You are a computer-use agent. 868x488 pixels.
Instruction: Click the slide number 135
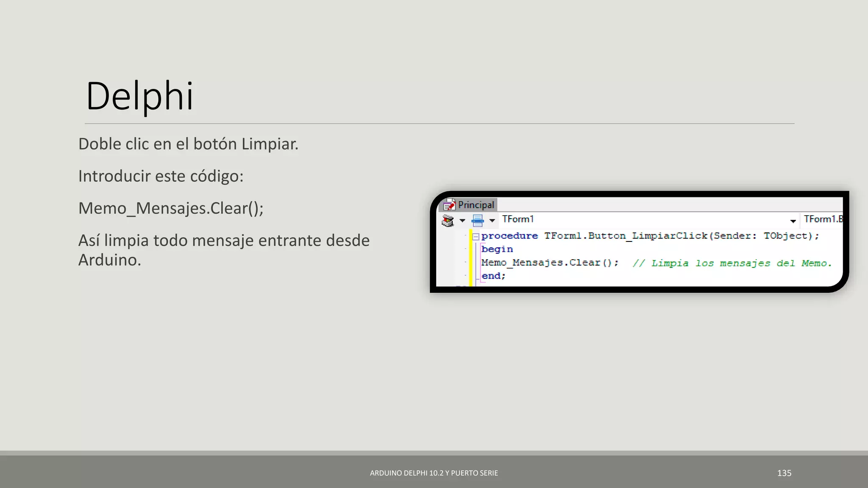pos(784,473)
